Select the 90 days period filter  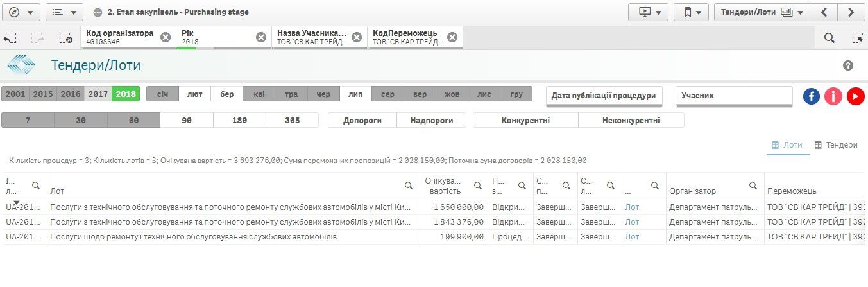186,120
